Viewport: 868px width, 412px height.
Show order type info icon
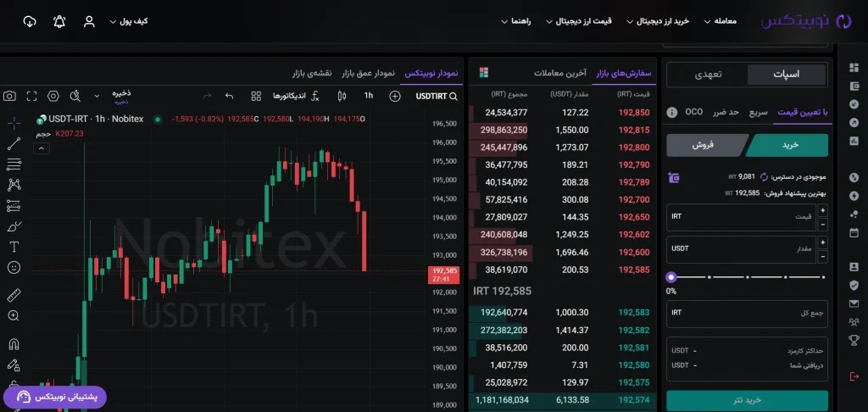[672, 113]
